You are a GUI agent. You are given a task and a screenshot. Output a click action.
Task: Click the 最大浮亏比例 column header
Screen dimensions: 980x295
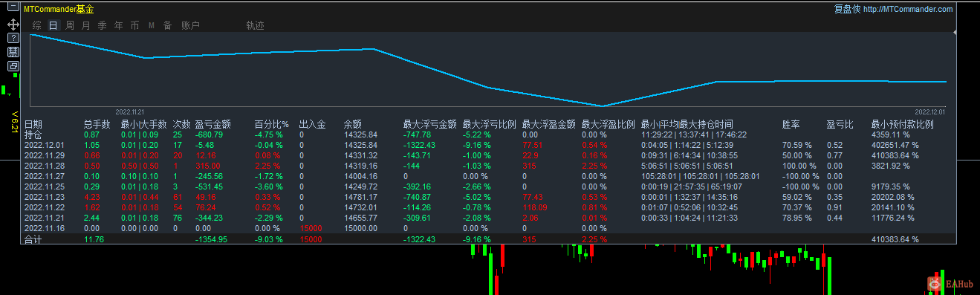pyautogui.click(x=490, y=125)
